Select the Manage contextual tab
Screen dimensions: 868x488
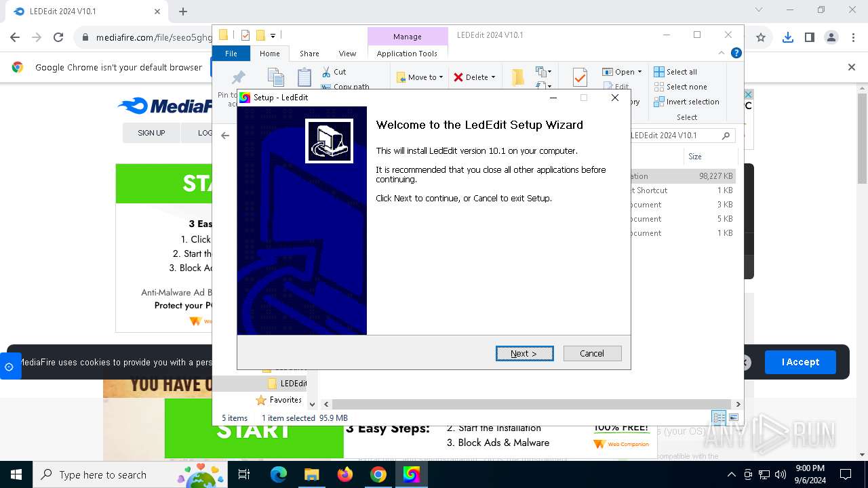[408, 37]
